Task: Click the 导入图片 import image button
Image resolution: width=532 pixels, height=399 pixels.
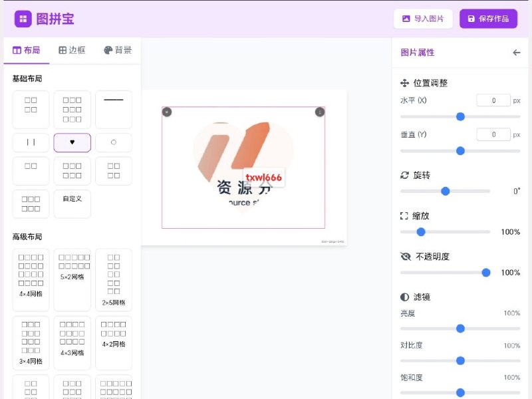Action: pos(423,19)
